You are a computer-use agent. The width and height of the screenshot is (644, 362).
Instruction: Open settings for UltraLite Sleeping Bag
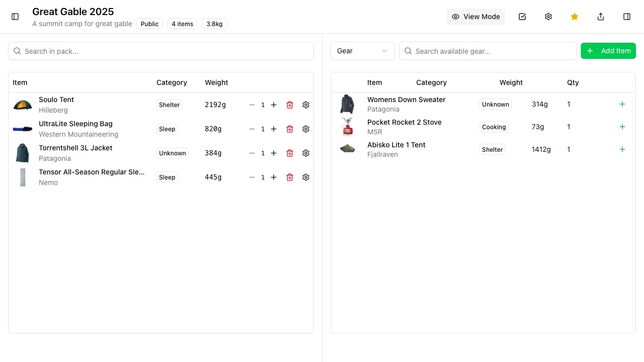pos(306,129)
